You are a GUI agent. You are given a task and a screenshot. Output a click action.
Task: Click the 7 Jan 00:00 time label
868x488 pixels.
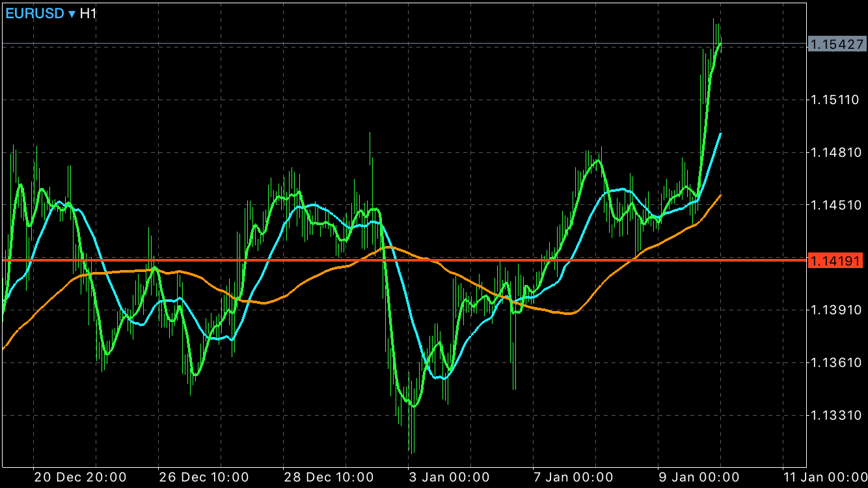point(574,478)
